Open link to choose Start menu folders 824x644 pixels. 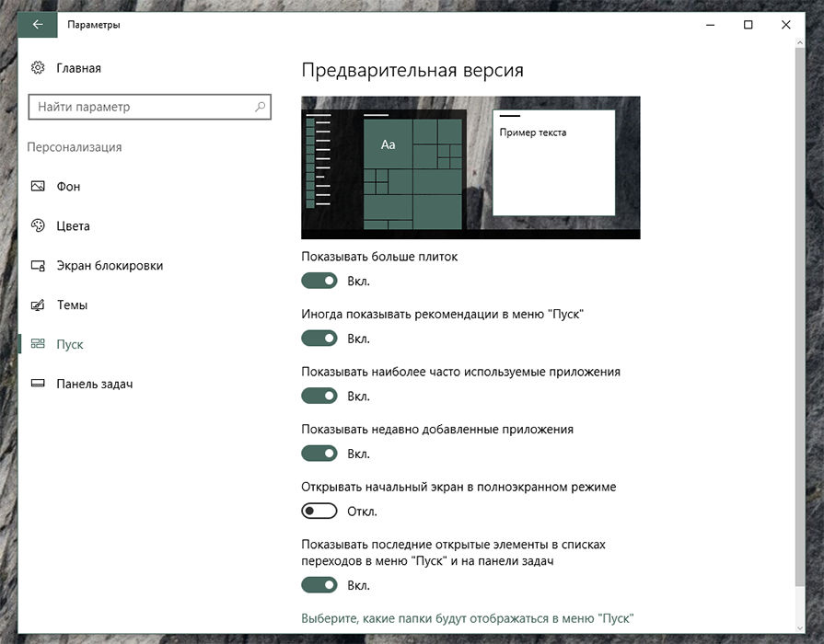(468, 617)
